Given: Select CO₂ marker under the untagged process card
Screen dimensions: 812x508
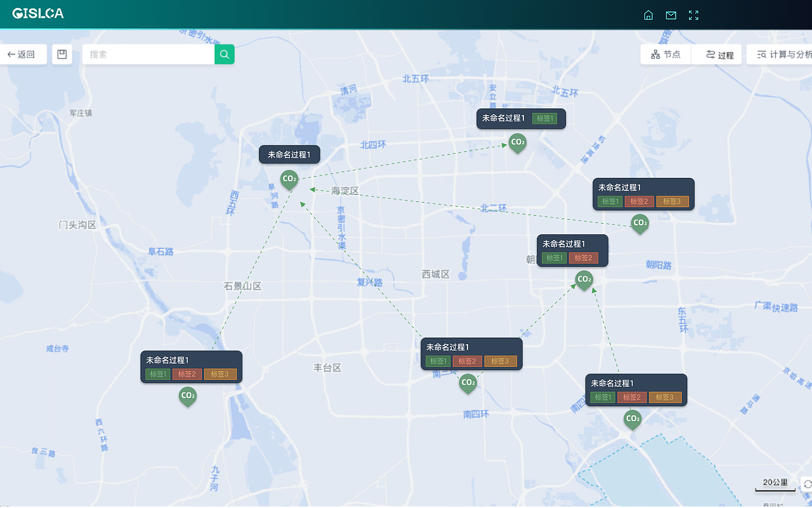Looking at the screenshot, I should pos(289,180).
